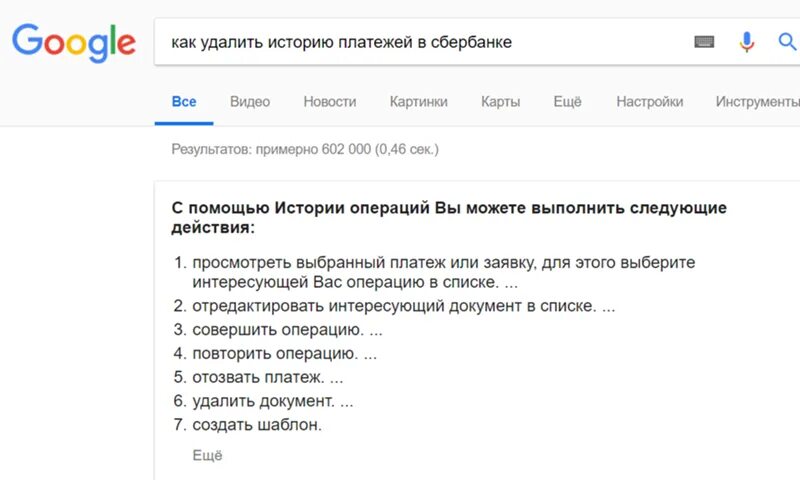The width and height of the screenshot is (800, 480).
Task: Open the on-screen keyboard icon
Action: (x=704, y=42)
